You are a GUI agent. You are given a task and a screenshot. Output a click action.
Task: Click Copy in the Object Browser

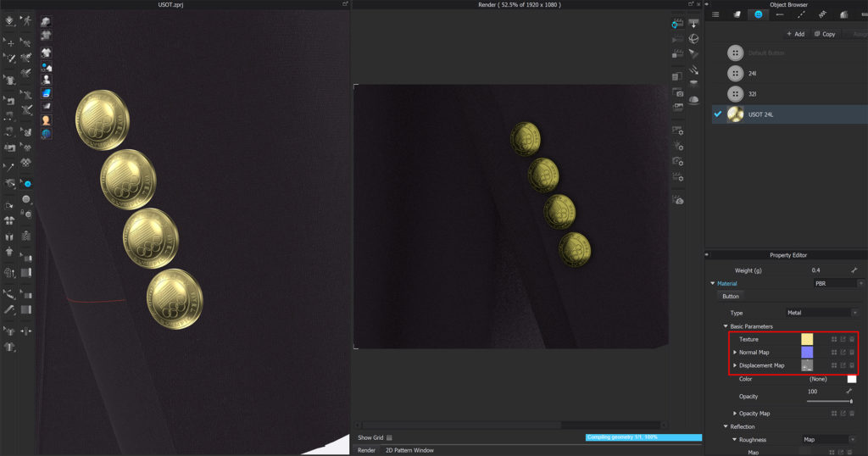coord(825,34)
